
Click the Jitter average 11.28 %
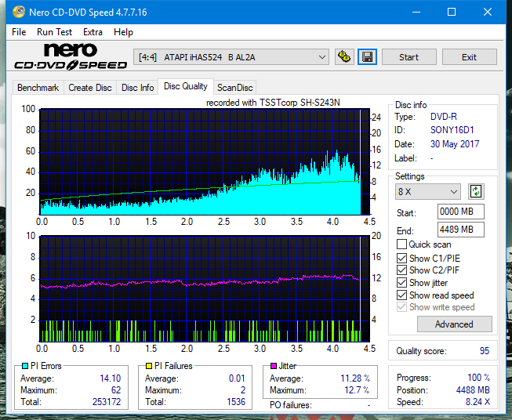[355, 378]
